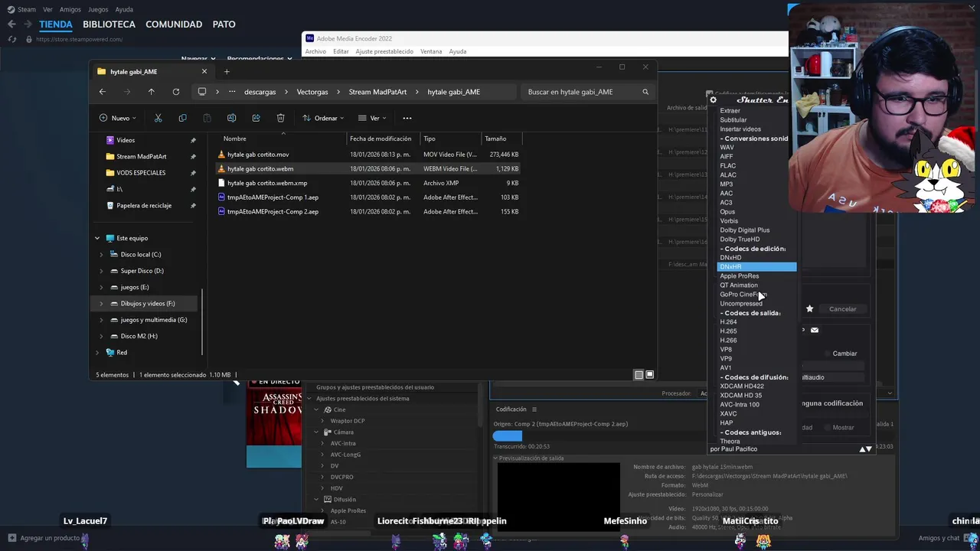
Task: Click the blue encoding progress bar
Action: tap(508, 435)
